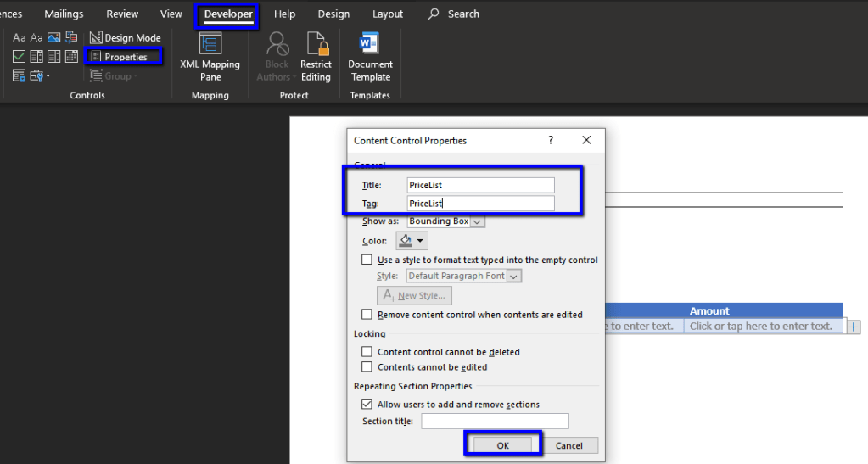The height and width of the screenshot is (464, 868).
Task: Open the Layout ribbon tab
Action: pyautogui.click(x=388, y=14)
